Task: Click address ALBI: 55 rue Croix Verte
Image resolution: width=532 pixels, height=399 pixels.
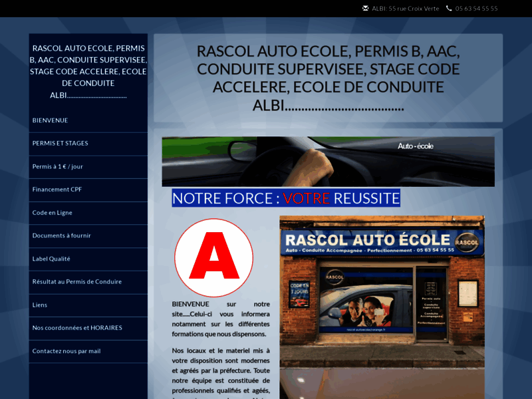Action: (x=406, y=9)
